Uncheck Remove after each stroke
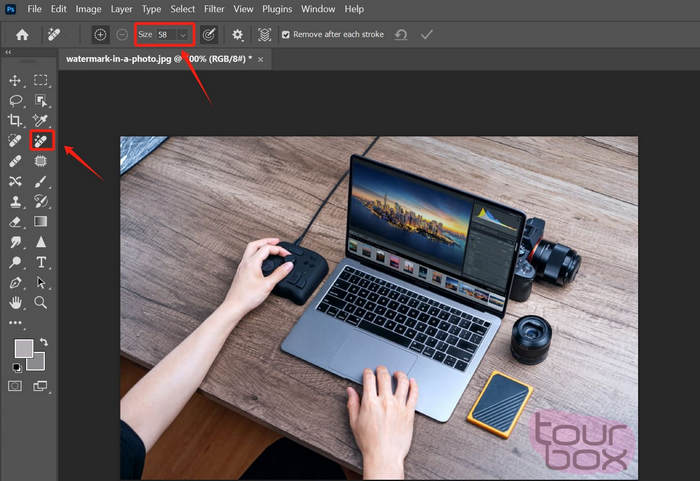Screen dimensions: 700x481 point(286,34)
